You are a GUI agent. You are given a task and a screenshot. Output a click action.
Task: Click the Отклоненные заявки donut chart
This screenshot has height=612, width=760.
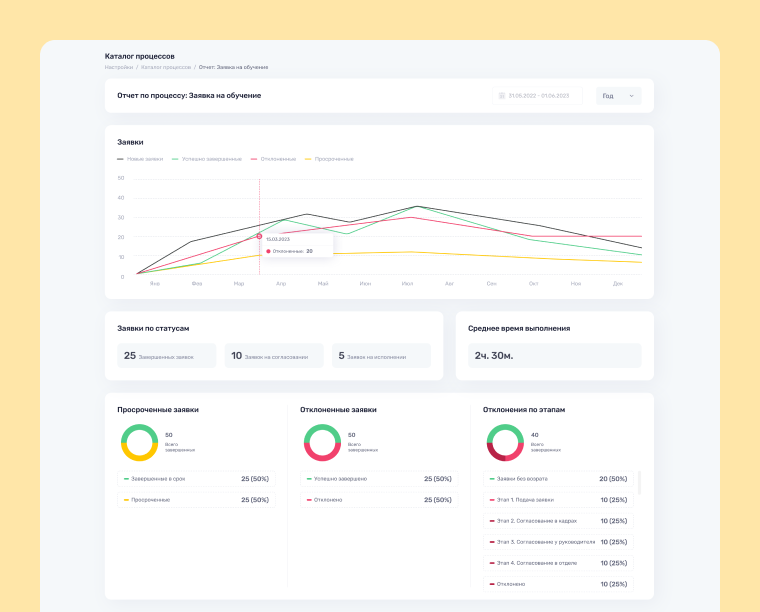(322, 442)
